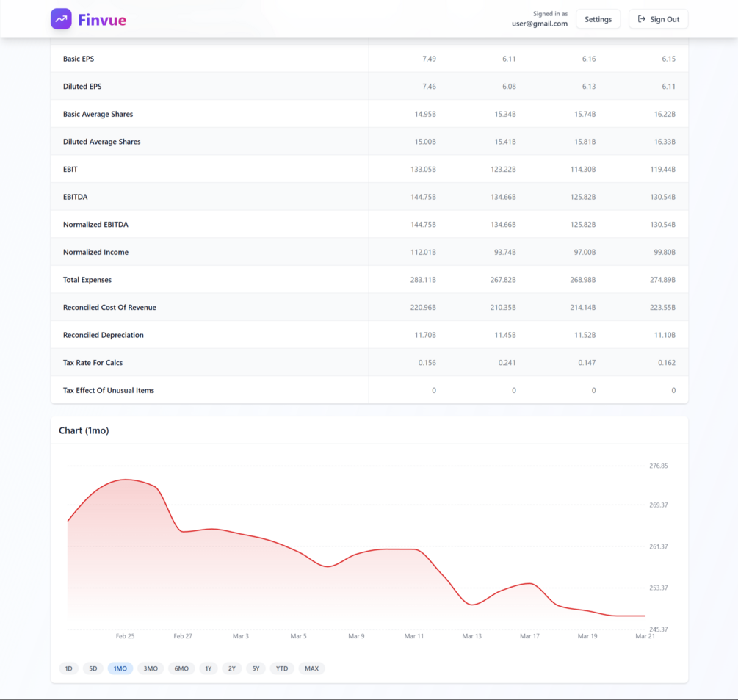The width and height of the screenshot is (738, 700).
Task: Sign out of the account
Action: click(659, 19)
